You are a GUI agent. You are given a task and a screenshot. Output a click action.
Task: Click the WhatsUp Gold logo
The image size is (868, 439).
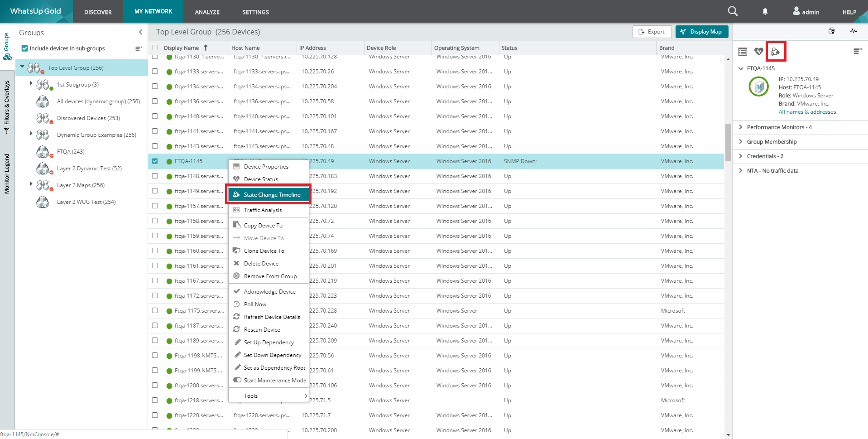(x=35, y=11)
